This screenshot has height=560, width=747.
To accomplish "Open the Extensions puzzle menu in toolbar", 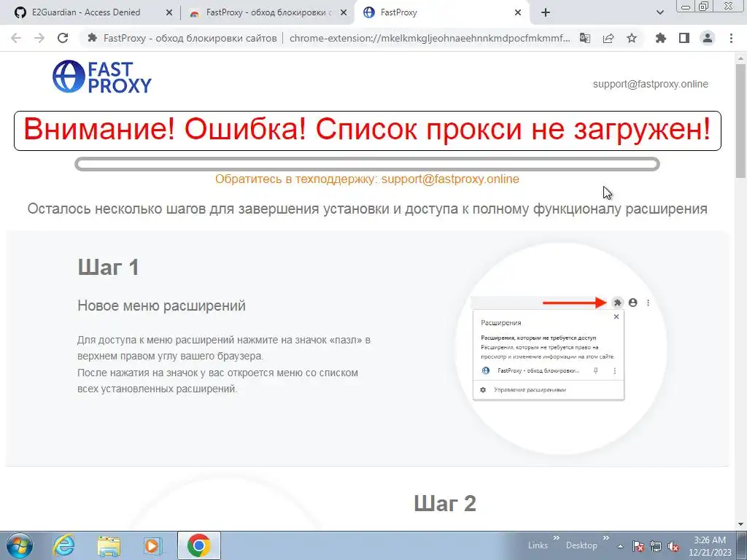I will 661,38.
